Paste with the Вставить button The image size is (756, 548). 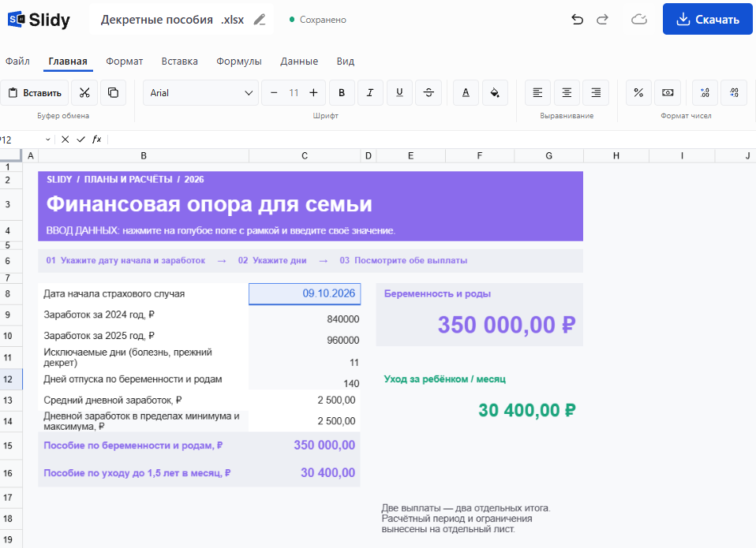(35, 93)
